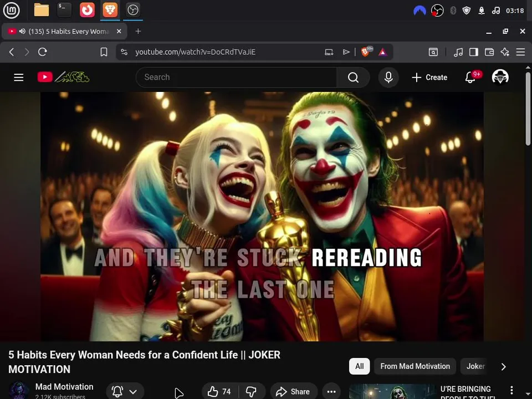
Task: Click the Brave playlist send icon
Action: tap(346, 52)
